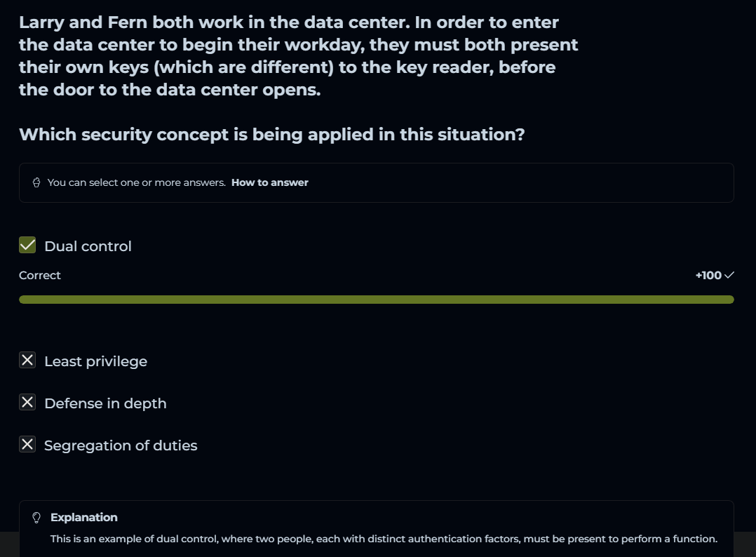Select the Defense in depth answer label
The width and height of the screenshot is (756, 557).
tap(105, 403)
